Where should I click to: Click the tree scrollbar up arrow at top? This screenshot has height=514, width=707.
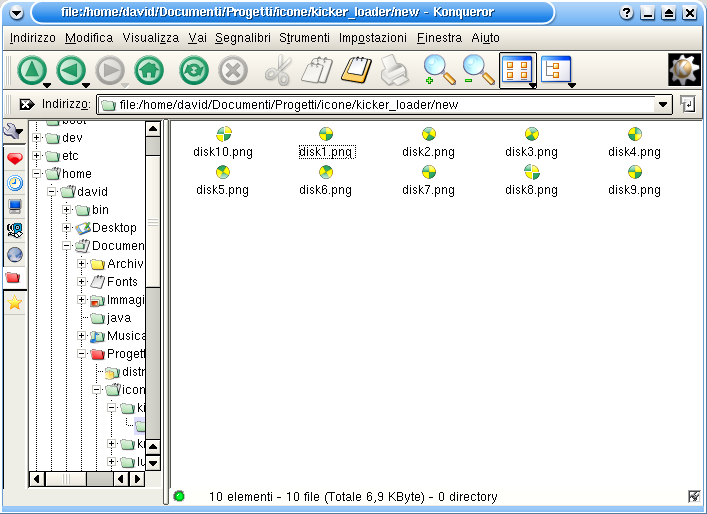(x=153, y=129)
